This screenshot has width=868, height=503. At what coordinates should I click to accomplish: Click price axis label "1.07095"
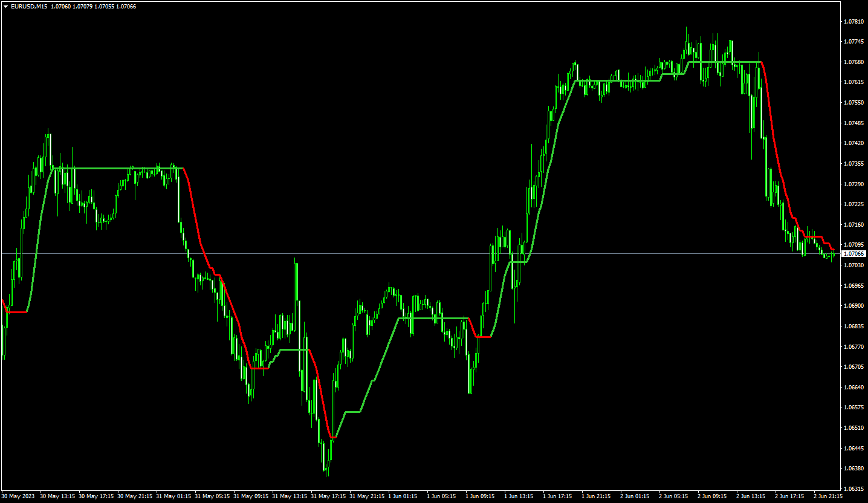click(853, 245)
